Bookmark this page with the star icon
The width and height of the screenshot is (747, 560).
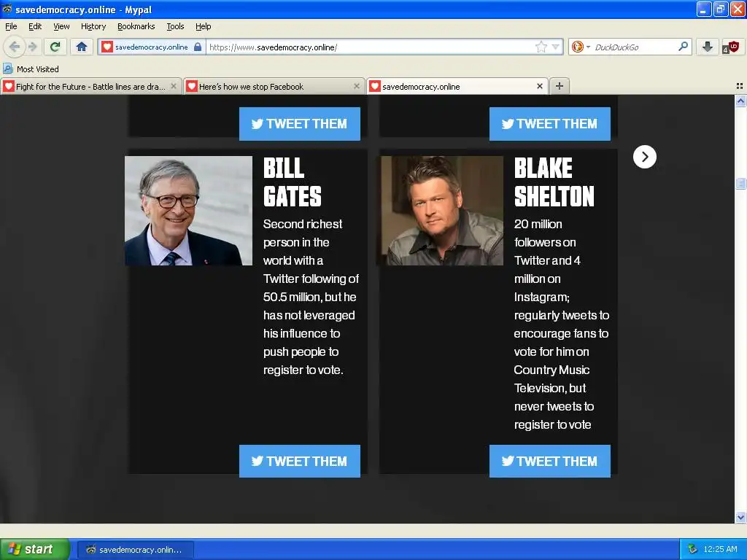point(541,47)
